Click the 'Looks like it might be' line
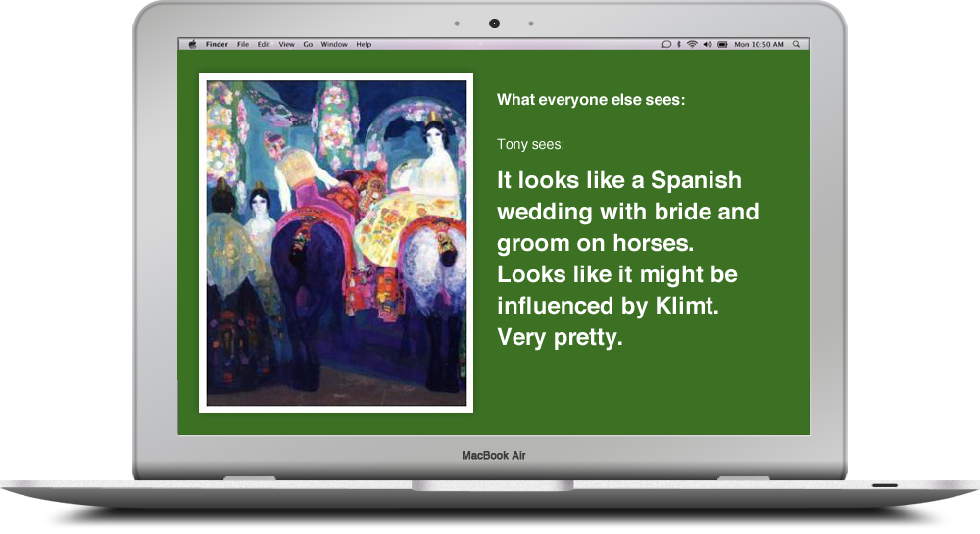980x534 pixels. pyautogui.click(x=617, y=274)
